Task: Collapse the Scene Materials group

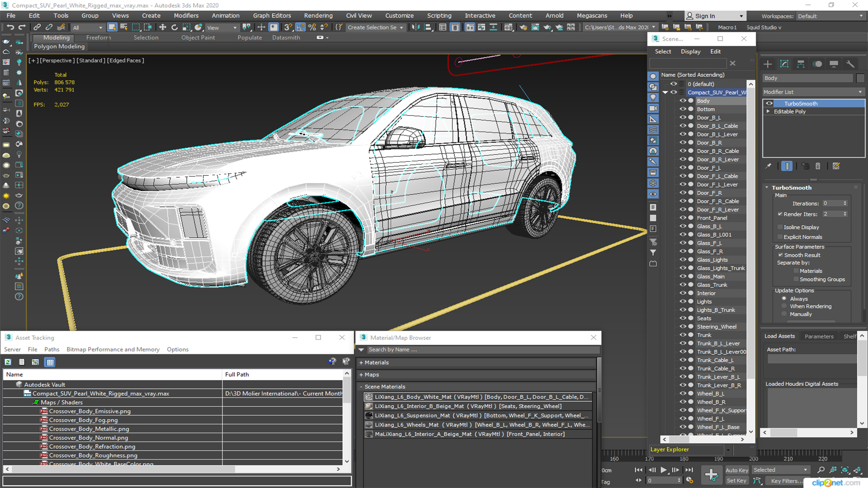Action: [361, 387]
